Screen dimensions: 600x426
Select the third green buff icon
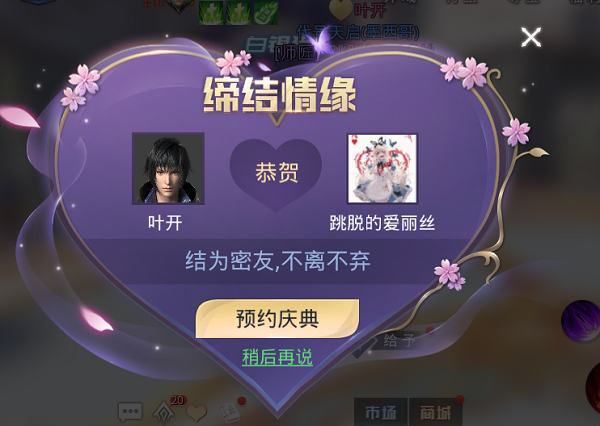(266, 12)
